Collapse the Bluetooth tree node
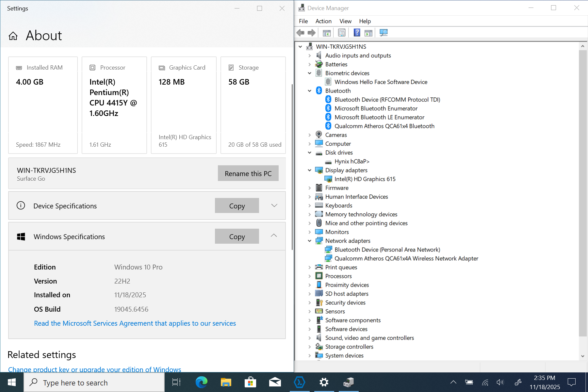The height and width of the screenshot is (392, 588). click(x=310, y=91)
